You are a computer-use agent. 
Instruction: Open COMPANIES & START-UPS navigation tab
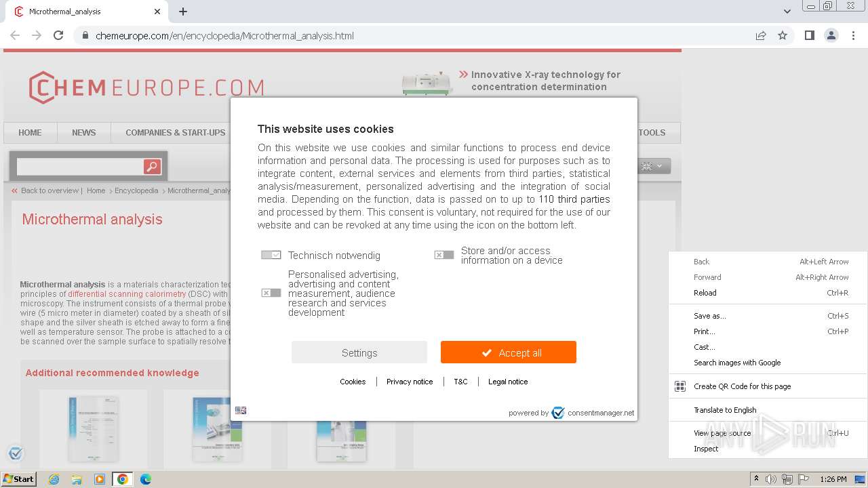(x=175, y=133)
